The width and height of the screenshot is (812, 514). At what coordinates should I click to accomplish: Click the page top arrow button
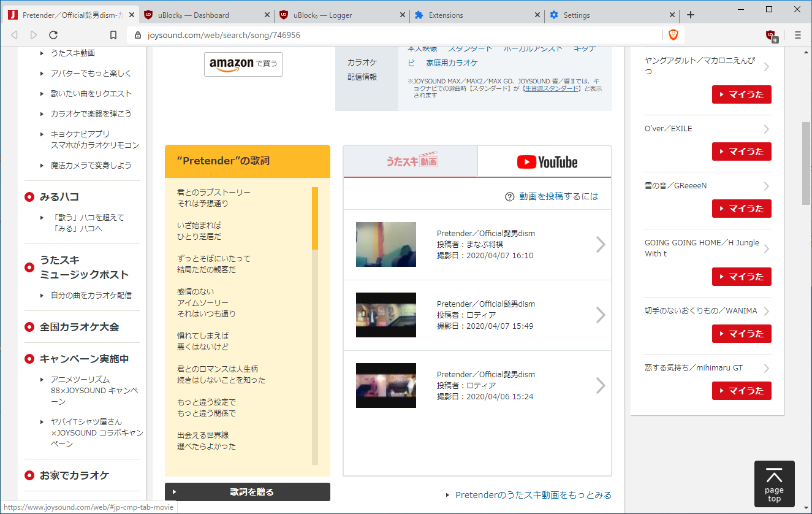tap(774, 484)
